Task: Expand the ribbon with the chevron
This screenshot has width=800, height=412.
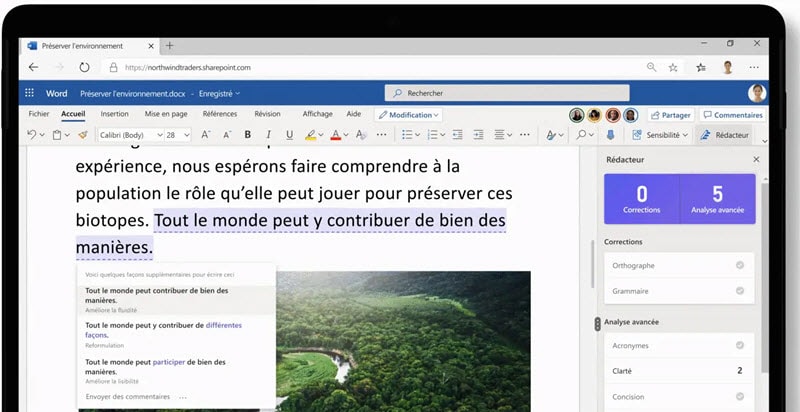Action: coord(764,141)
